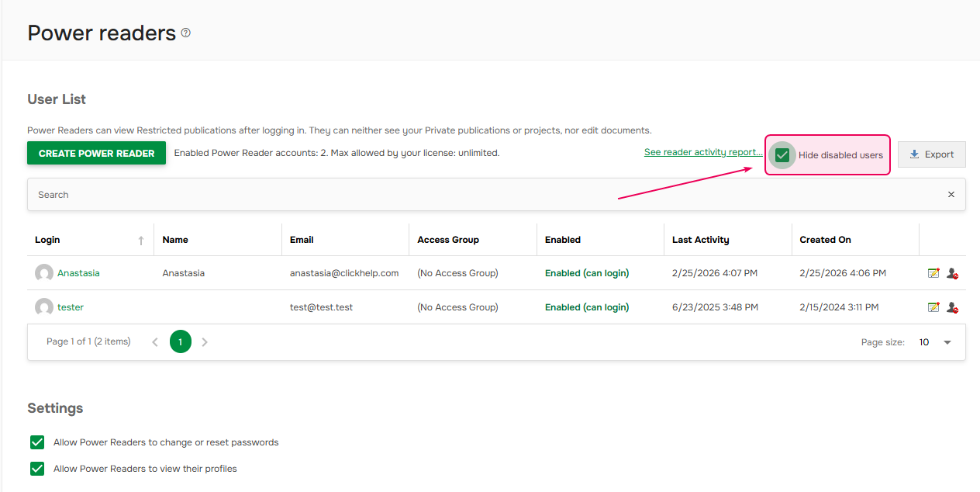The width and height of the screenshot is (980, 492).
Task: Click the tester user avatar
Action: coord(44,307)
